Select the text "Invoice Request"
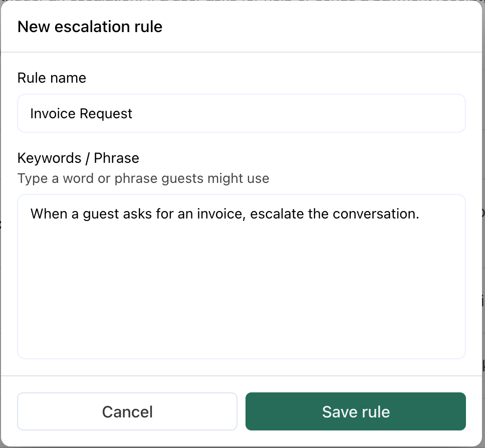The image size is (485, 448). pos(81,114)
